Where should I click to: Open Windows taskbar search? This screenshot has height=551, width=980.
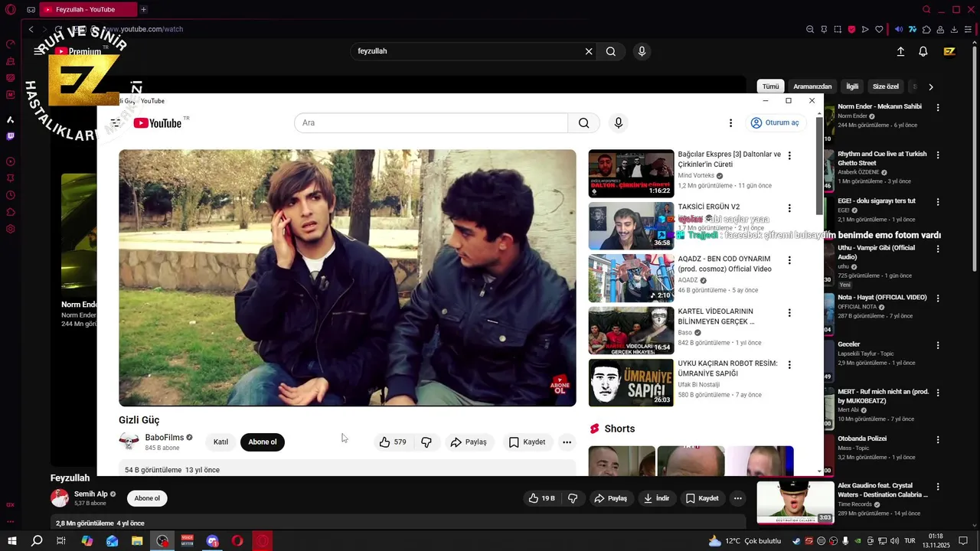[x=37, y=541]
